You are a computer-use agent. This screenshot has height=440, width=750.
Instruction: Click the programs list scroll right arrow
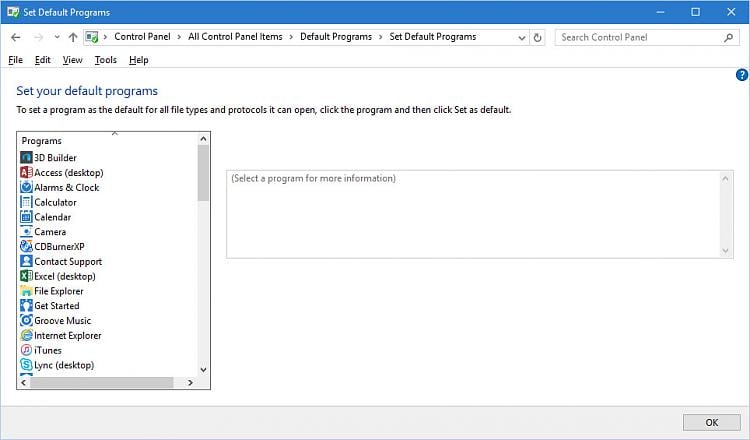tap(190, 383)
